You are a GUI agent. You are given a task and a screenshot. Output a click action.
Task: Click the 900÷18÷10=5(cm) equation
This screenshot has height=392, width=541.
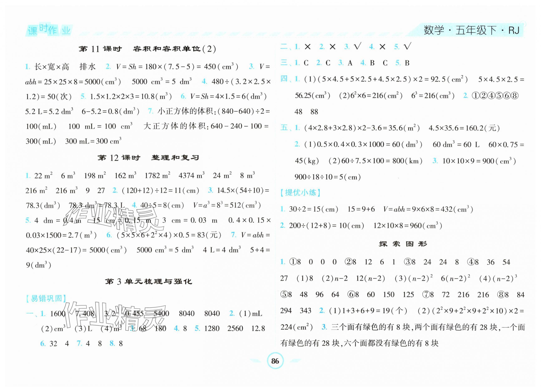click(328, 177)
